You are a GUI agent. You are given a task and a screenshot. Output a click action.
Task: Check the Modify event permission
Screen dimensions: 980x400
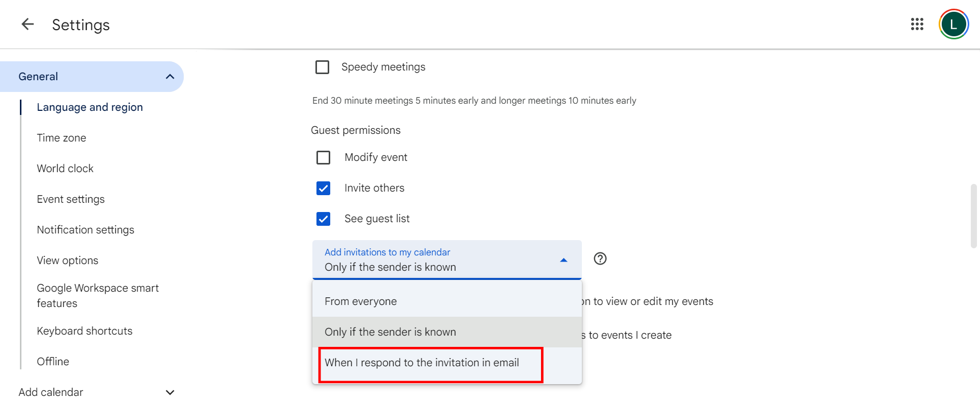(323, 157)
